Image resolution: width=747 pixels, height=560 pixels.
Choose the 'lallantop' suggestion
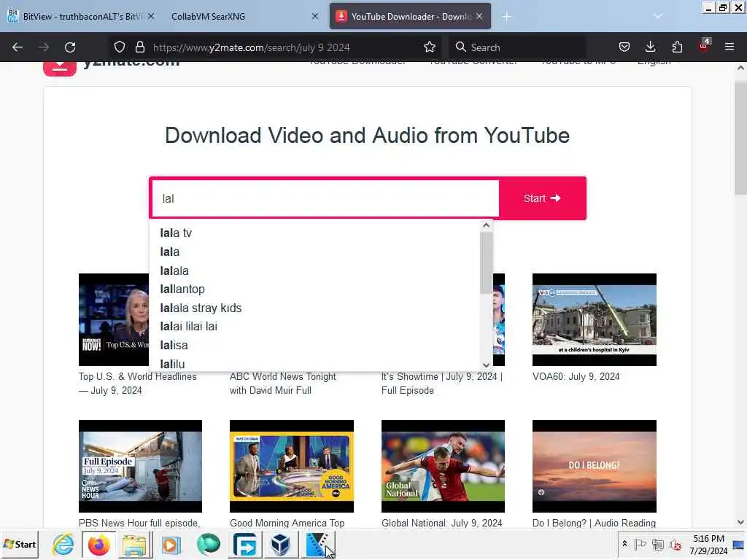[314, 289]
